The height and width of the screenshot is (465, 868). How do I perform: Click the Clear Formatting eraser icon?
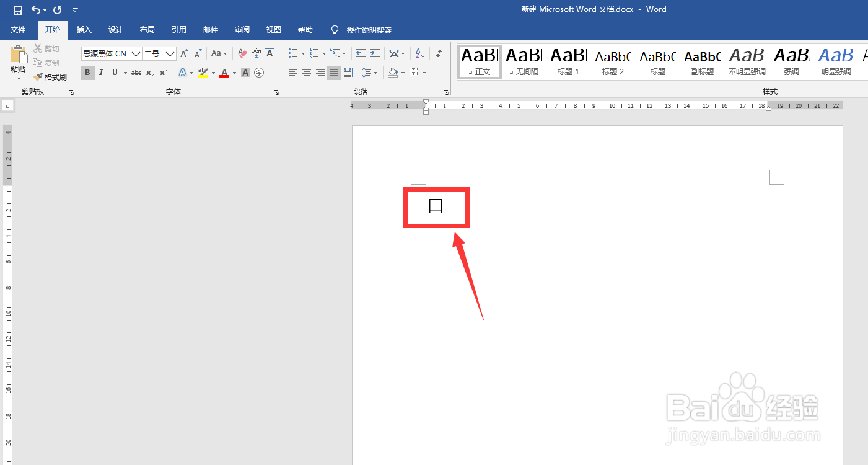(x=242, y=54)
